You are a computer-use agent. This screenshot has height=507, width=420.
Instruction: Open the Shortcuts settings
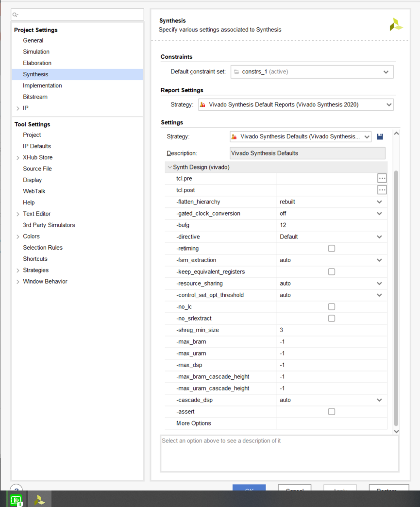35,259
